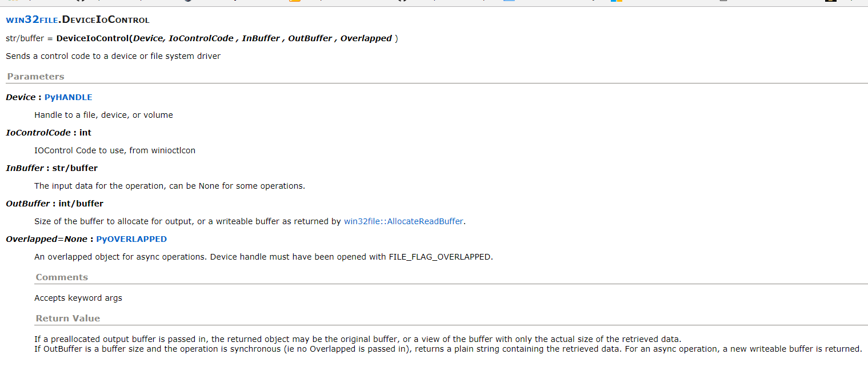Click the DeviceIoControl part of page title
The height and width of the screenshot is (374, 868).
coord(106,20)
